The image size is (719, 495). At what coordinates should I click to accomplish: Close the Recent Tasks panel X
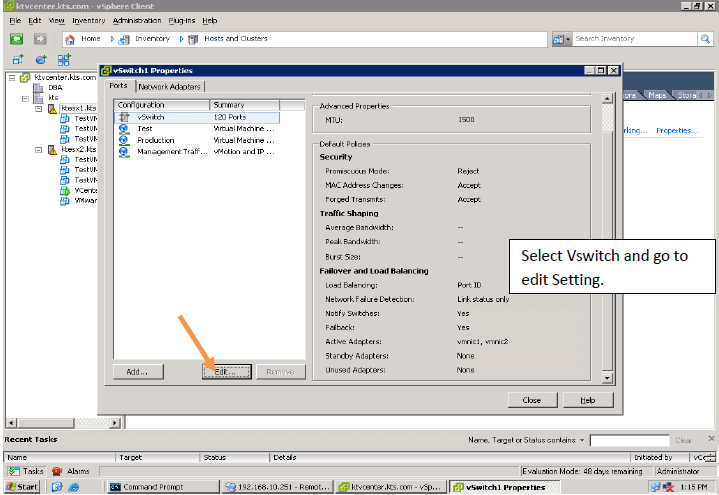coord(711,439)
